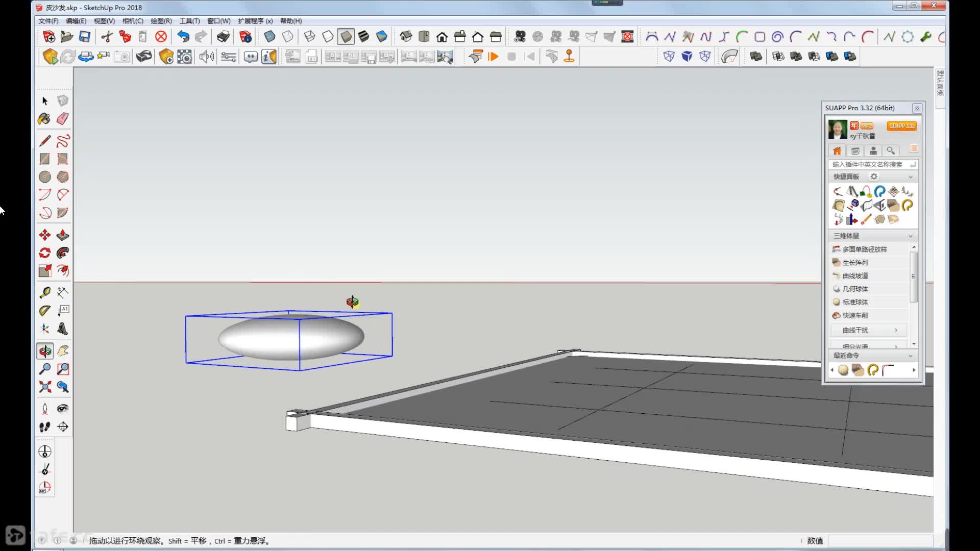The image size is (980, 551).
Task: Pick the Paint Bucket tool
Action: pyautogui.click(x=44, y=119)
